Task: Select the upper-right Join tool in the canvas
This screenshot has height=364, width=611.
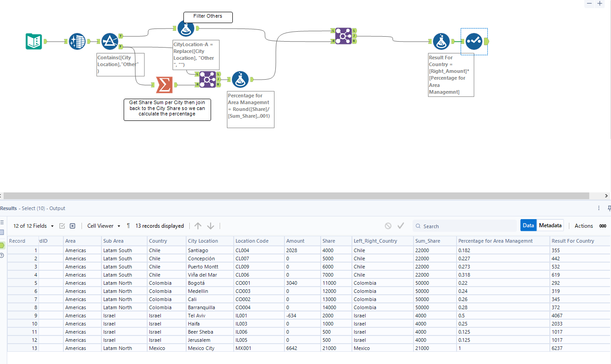Action: (x=343, y=35)
